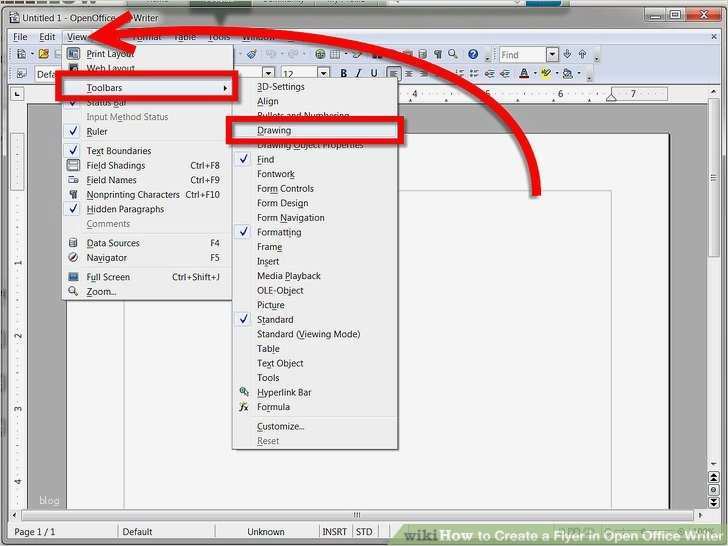Click the Find Next down arrow icon

(567, 54)
